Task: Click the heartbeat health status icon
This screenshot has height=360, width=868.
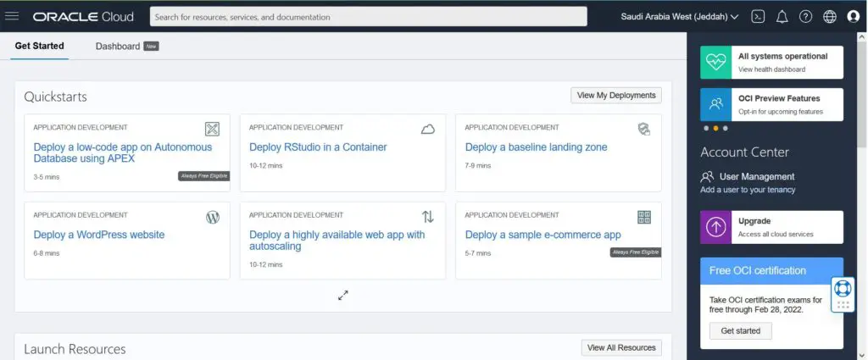Action: point(715,63)
